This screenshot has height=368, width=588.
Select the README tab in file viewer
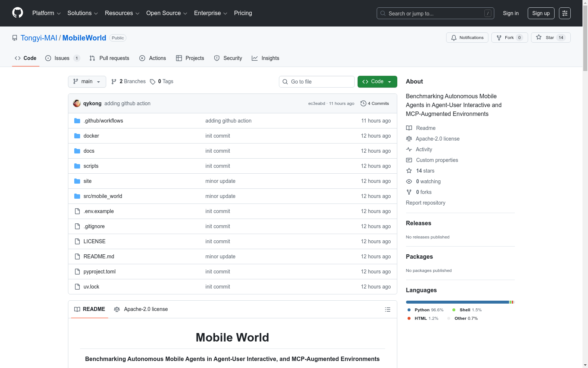click(x=90, y=309)
